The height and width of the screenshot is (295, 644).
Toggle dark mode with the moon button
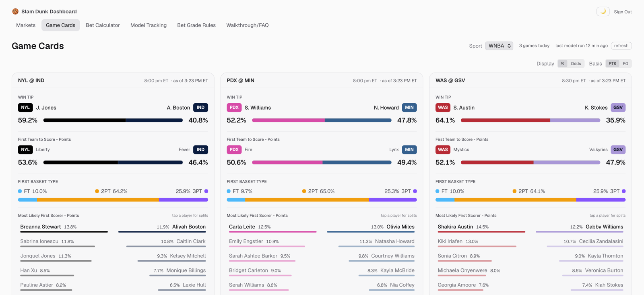point(603,11)
